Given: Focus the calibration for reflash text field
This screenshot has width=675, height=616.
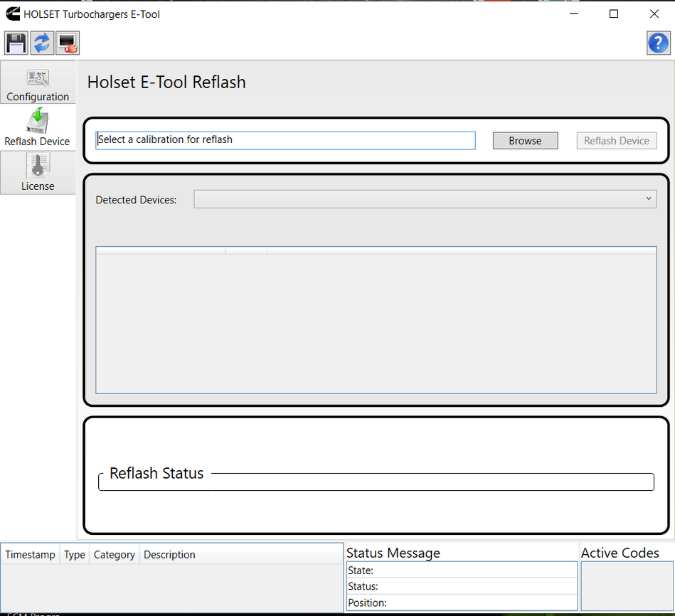Looking at the screenshot, I should point(285,140).
